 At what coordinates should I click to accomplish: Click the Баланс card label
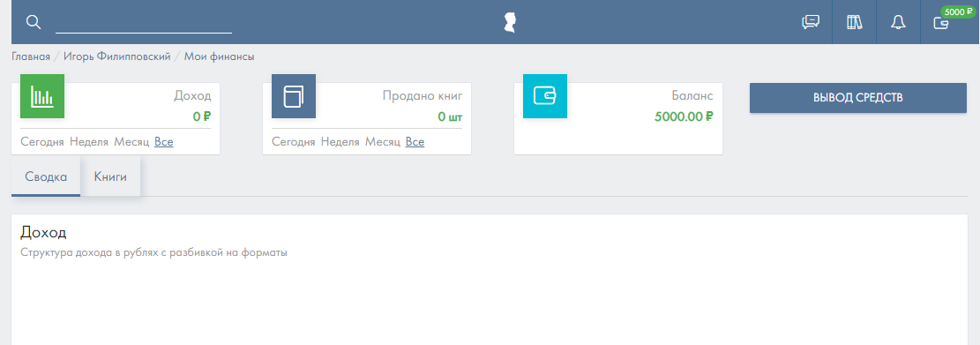tap(692, 96)
